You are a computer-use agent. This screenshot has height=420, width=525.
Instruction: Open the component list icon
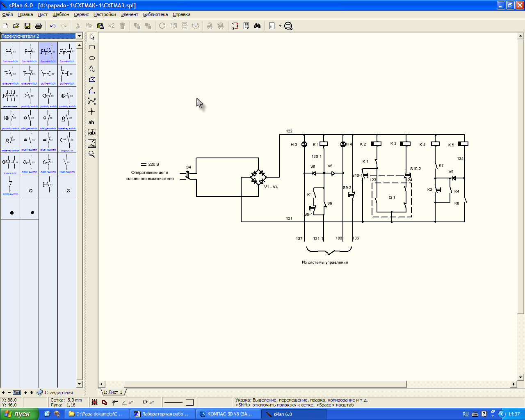click(246, 26)
